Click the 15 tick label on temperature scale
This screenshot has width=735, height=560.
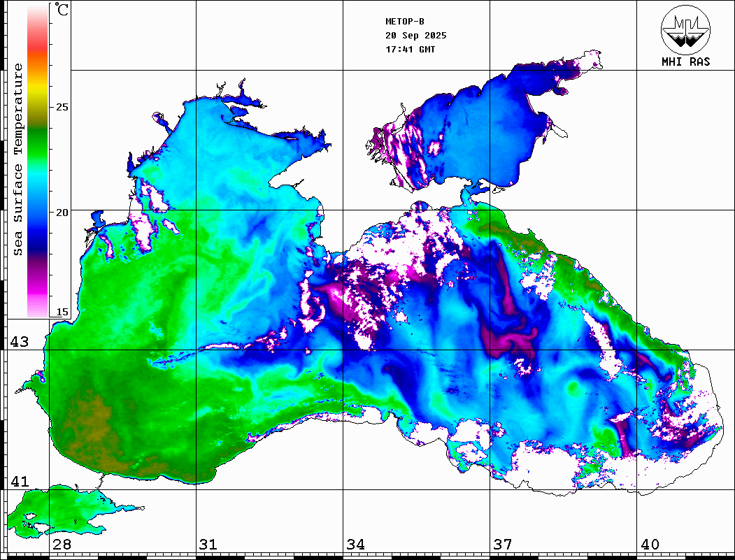pos(62,312)
